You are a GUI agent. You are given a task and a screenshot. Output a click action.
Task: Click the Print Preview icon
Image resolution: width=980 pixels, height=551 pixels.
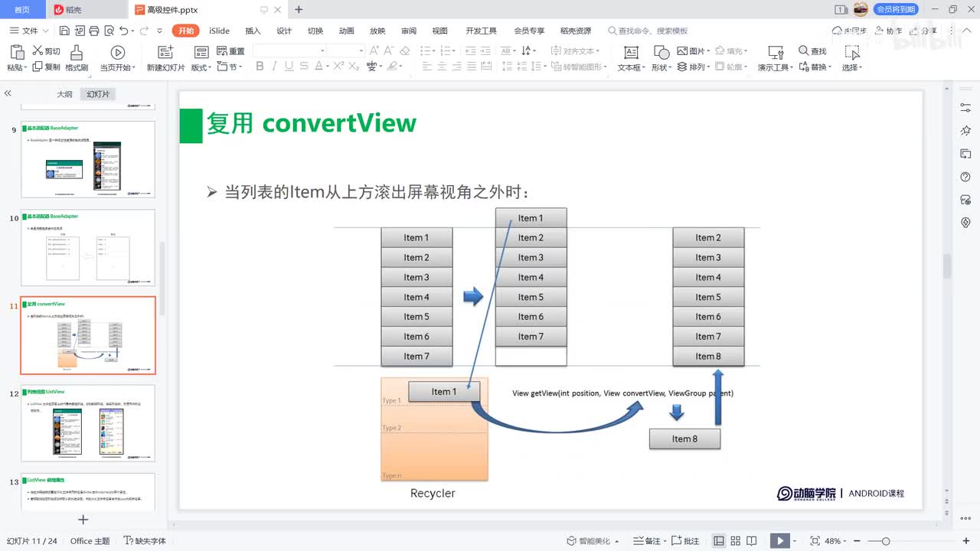[x=108, y=31]
